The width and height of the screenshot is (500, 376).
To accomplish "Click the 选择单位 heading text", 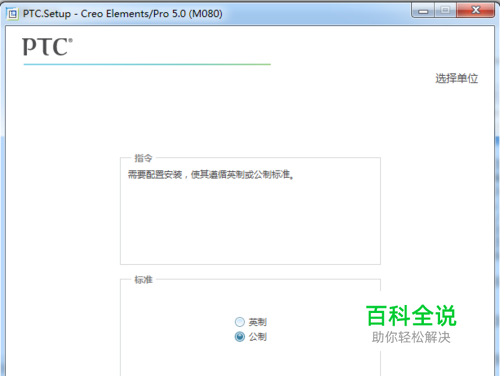I will click(456, 79).
